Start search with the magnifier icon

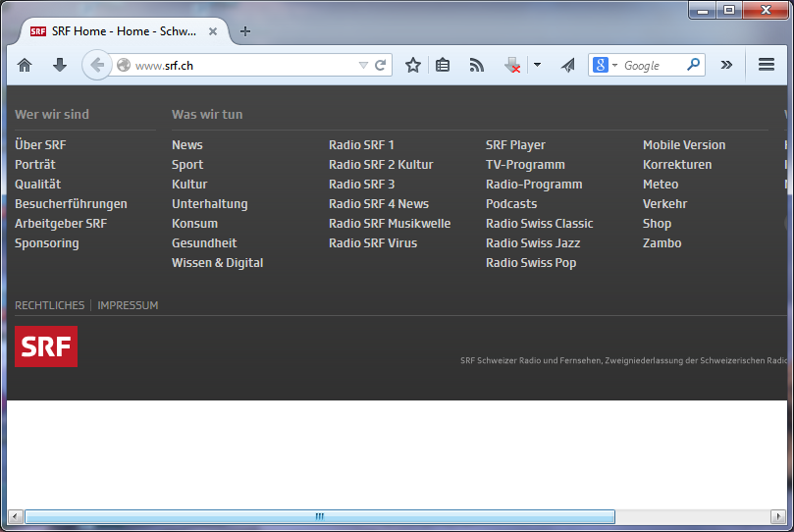[693, 64]
